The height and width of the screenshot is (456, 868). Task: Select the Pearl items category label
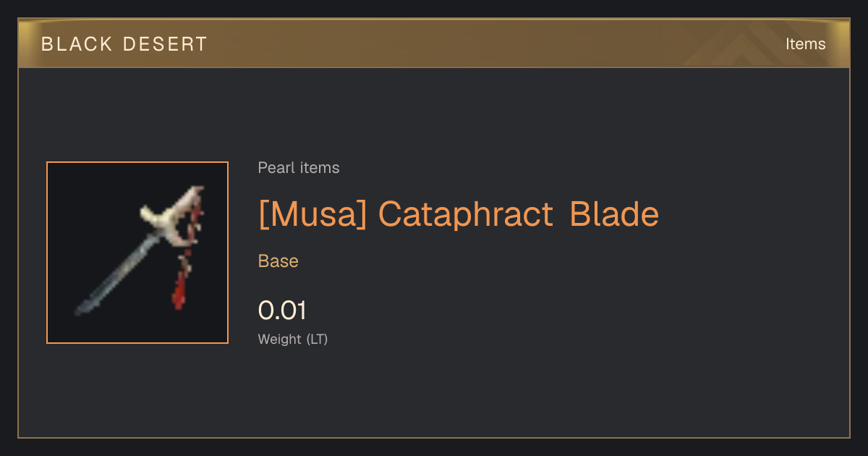(x=299, y=168)
